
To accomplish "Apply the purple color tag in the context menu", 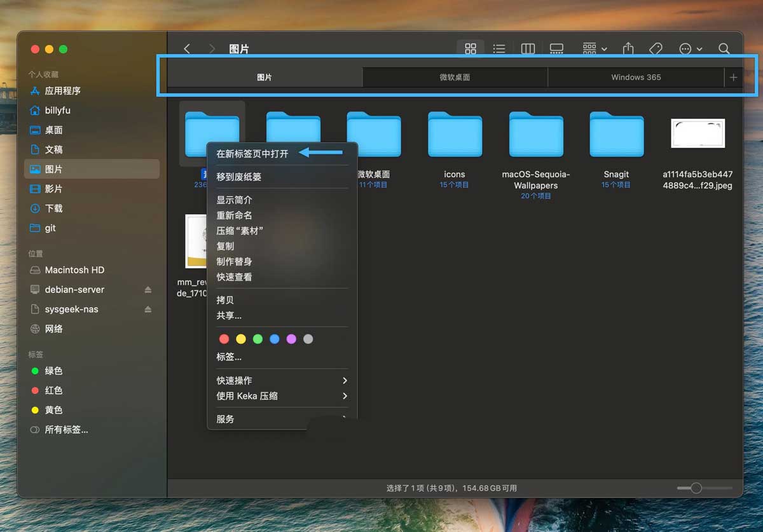I will tap(291, 339).
